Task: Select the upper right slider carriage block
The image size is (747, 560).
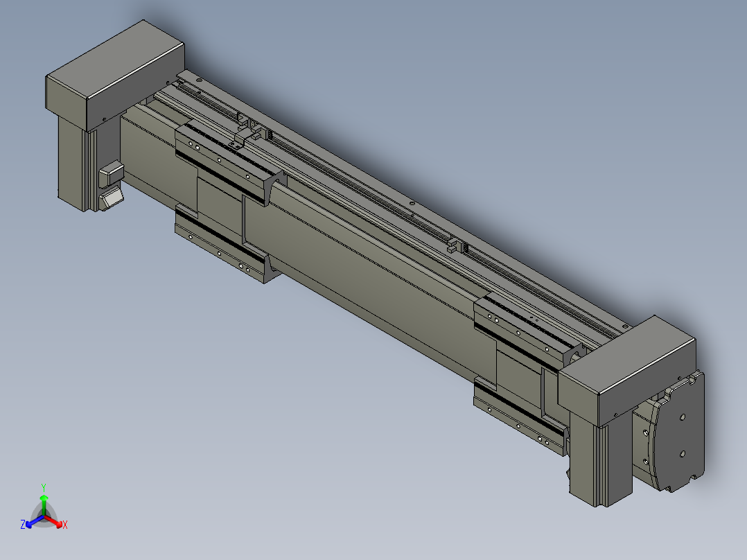Action: [x=529, y=333]
